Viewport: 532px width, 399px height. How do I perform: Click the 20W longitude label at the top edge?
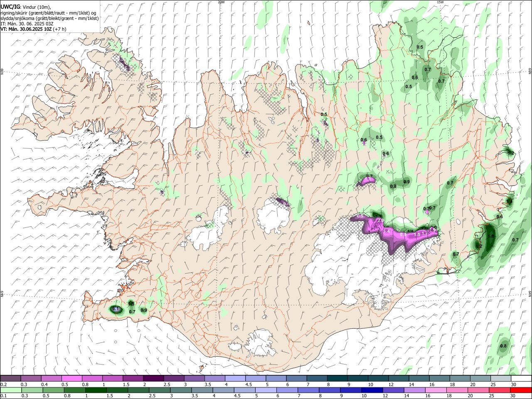(x=221, y=2)
